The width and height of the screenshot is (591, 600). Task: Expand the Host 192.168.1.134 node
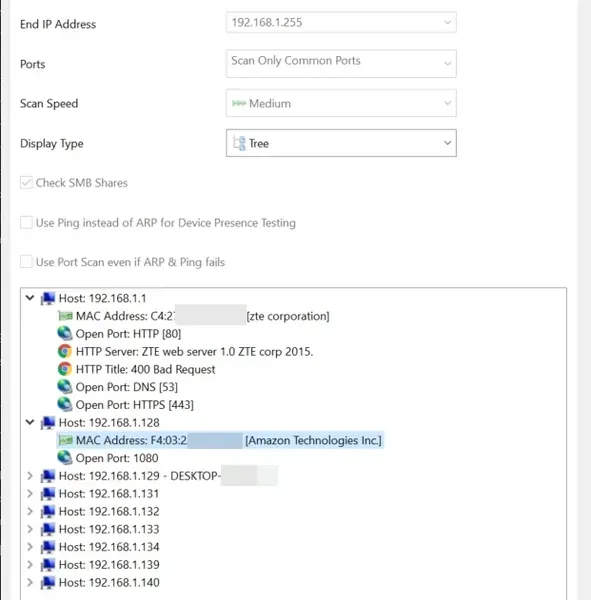pyautogui.click(x=30, y=547)
